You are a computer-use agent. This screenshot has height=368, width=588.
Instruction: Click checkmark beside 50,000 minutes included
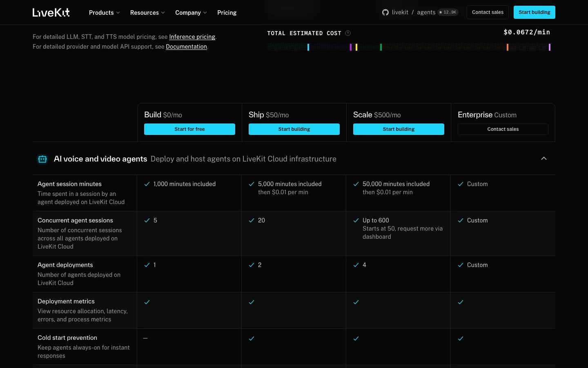356,184
